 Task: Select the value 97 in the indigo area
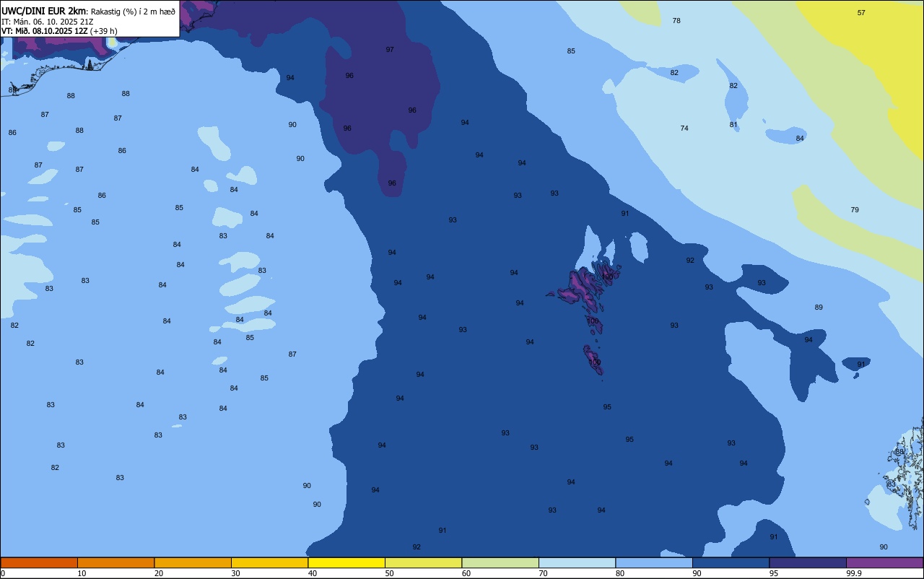[x=390, y=50]
